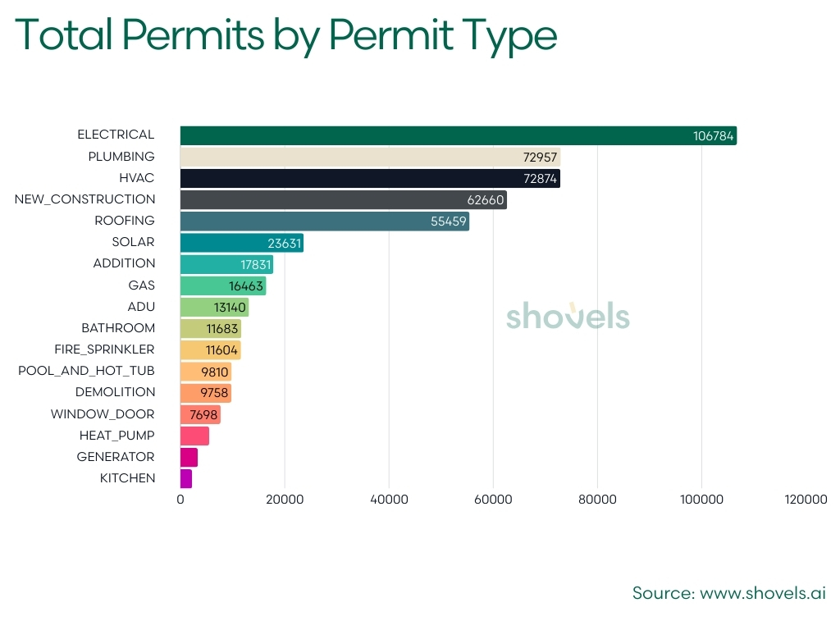
Task: Click the WINDOW_DOOR bar showing 7698
Action: point(200,414)
